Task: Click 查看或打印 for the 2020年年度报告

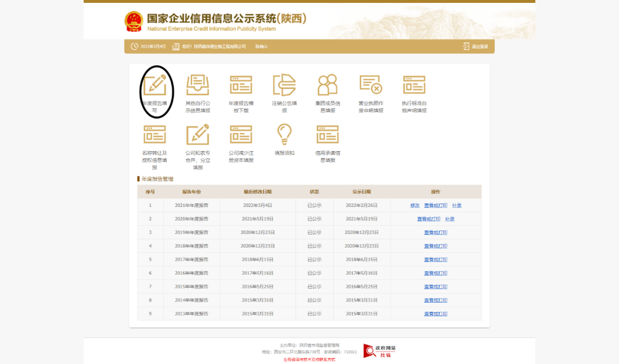Action: 429,219
